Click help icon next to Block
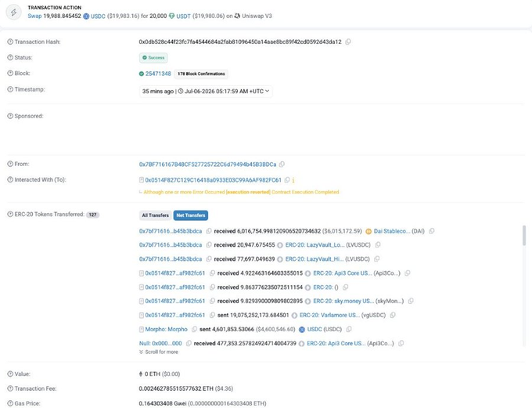The height and width of the screenshot is (408, 532). pyautogui.click(x=10, y=74)
